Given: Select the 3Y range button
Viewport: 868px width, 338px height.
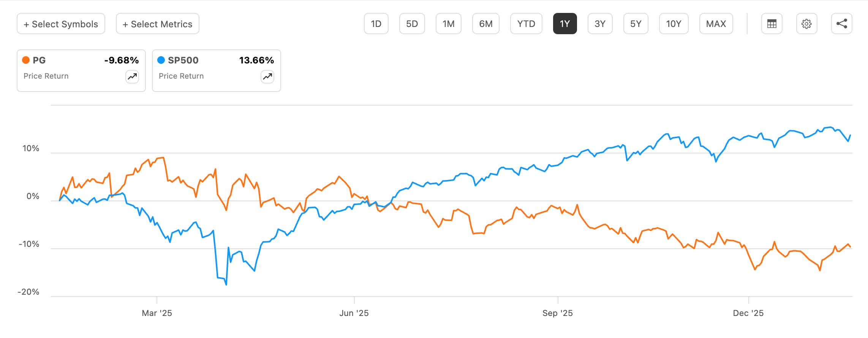Looking at the screenshot, I should 599,24.
